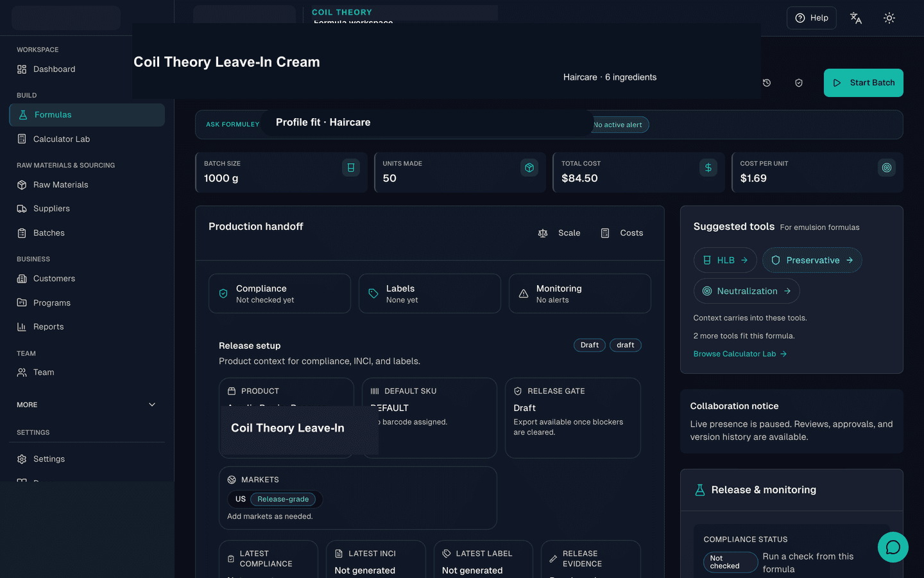Go to Raw Materials
Screen dimensions: 924x578
pos(87,185)
